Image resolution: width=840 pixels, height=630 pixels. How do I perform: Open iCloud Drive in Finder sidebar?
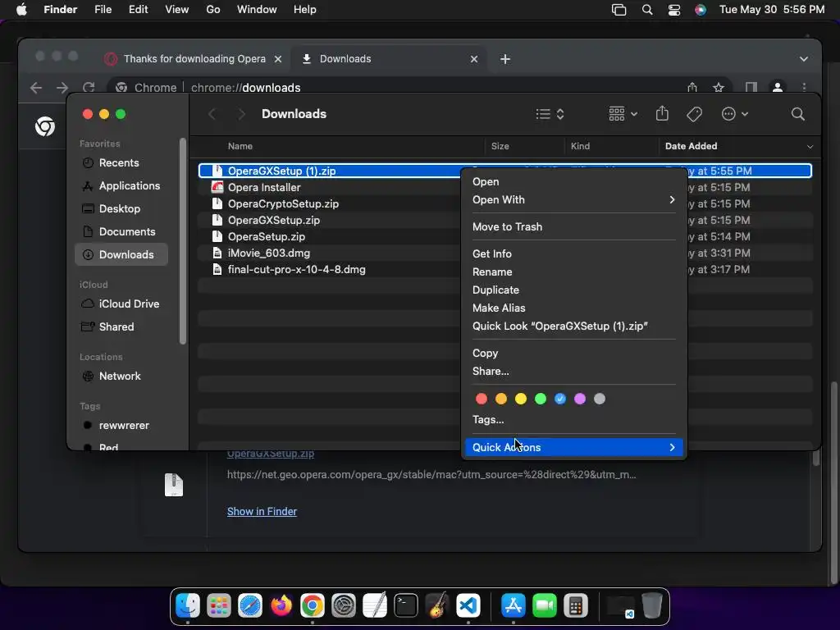click(121, 304)
